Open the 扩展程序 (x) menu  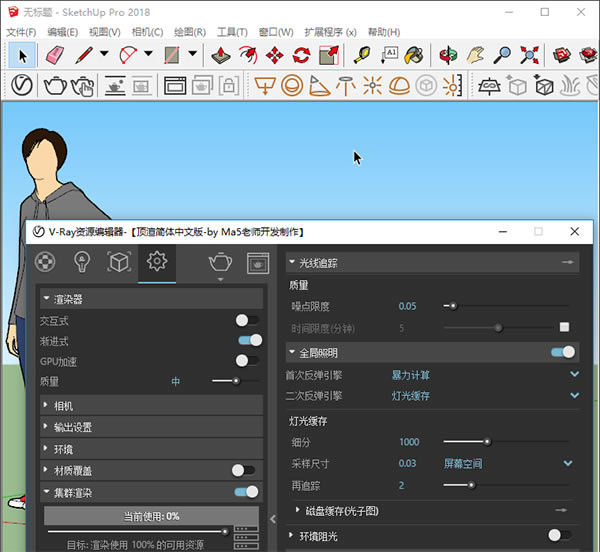[x=330, y=32]
